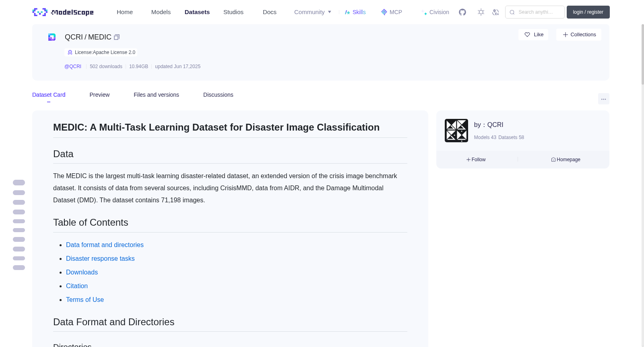Open the three-dots more options button
The width and height of the screenshot is (644, 347).
604,99
